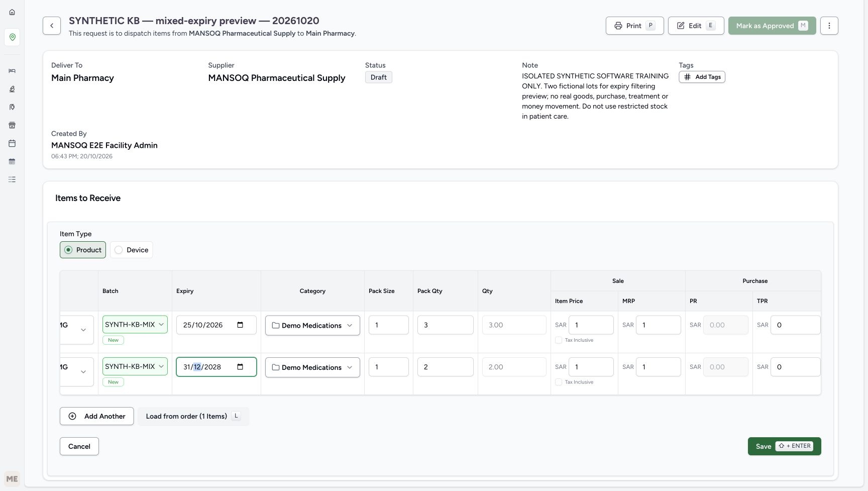
Task: Click the second row's TPR field
Action: (795, 367)
